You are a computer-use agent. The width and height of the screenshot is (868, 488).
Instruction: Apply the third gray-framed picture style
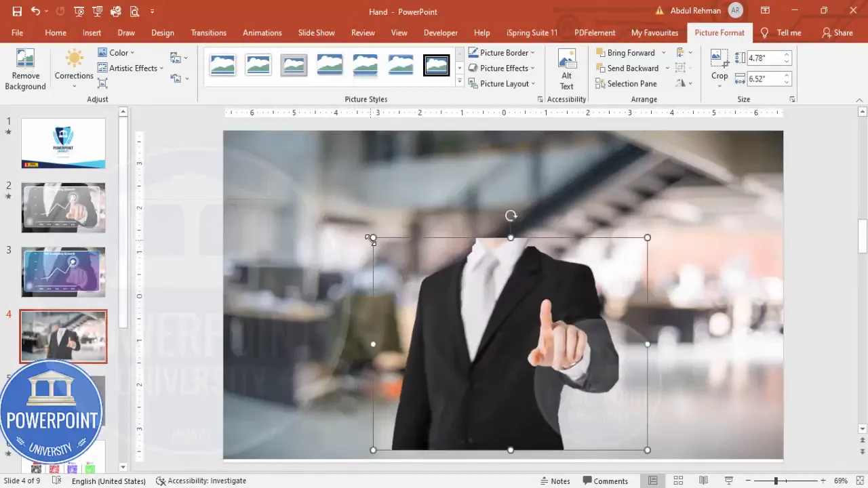pos(294,65)
